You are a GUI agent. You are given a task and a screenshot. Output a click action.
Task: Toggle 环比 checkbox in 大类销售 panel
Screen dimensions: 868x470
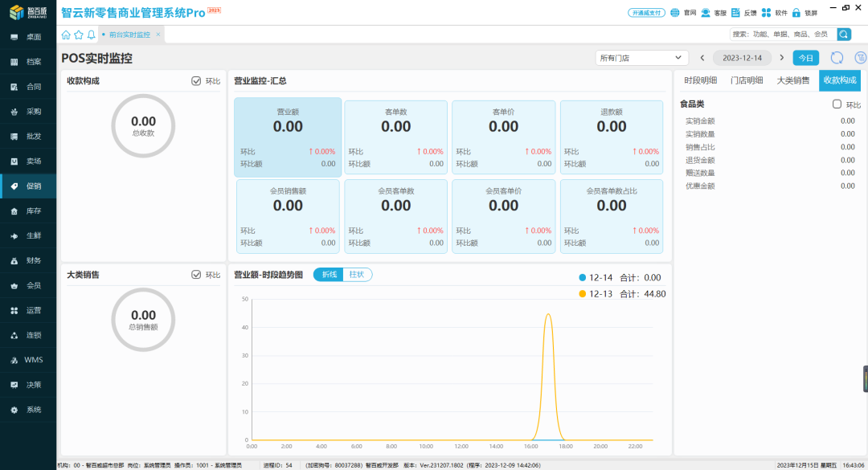(x=196, y=275)
